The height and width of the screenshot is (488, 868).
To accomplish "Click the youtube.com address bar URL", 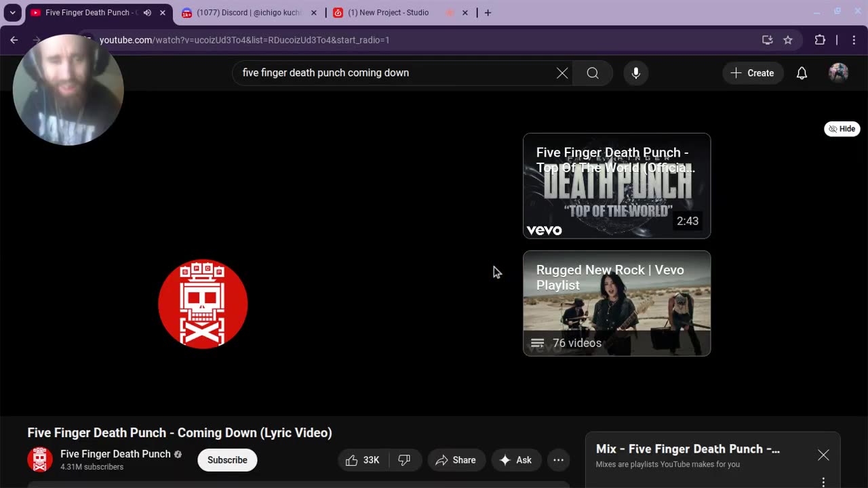I will (244, 40).
